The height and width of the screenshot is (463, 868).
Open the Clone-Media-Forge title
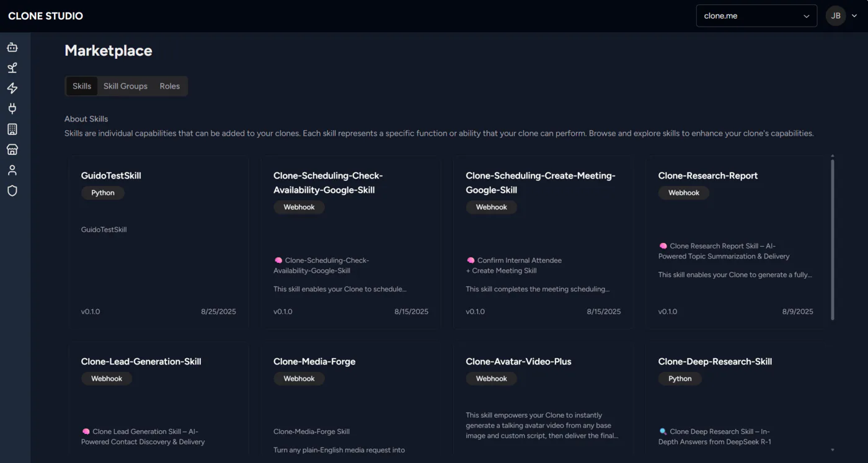point(314,361)
